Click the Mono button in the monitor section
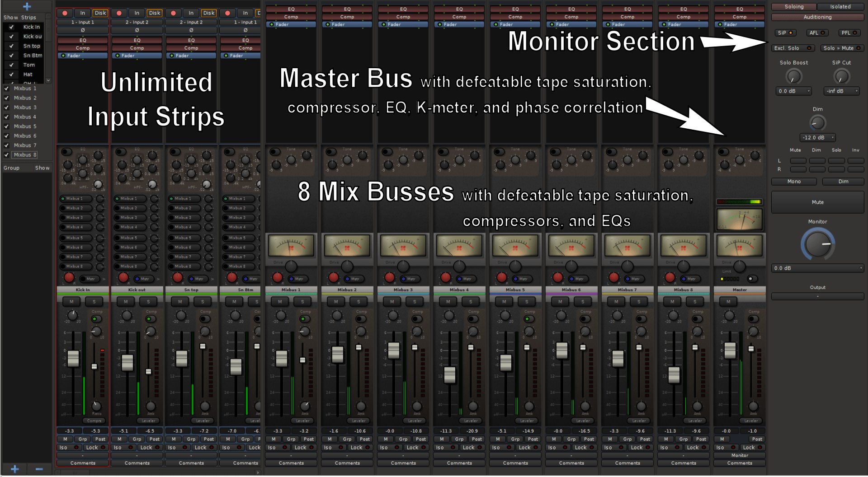The width and height of the screenshot is (868, 477). click(794, 181)
